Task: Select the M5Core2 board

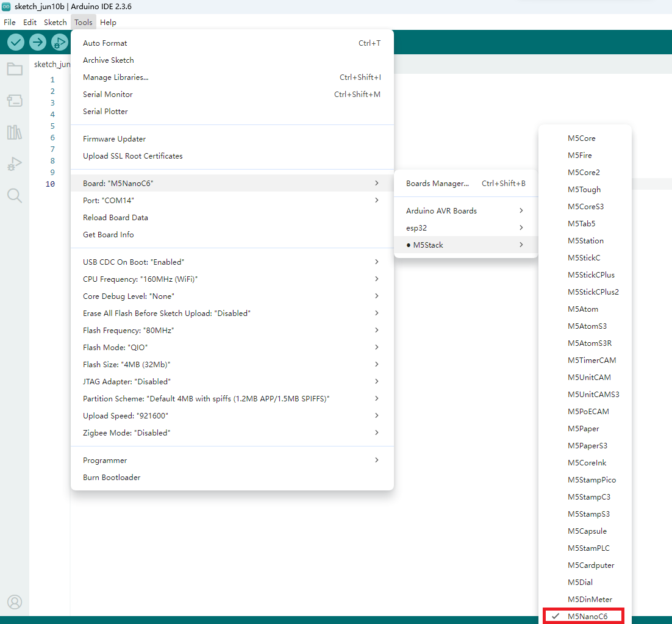Action: (x=585, y=173)
